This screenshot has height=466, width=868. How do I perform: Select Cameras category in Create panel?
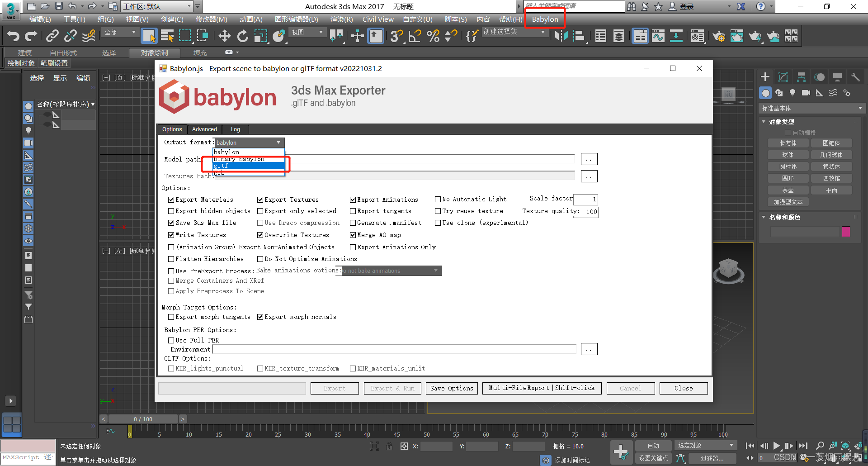pyautogui.click(x=806, y=93)
